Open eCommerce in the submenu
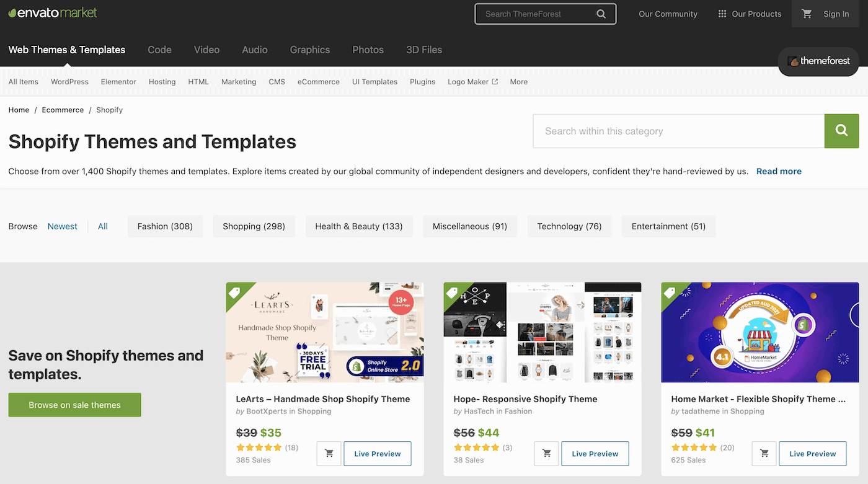 click(x=319, y=82)
